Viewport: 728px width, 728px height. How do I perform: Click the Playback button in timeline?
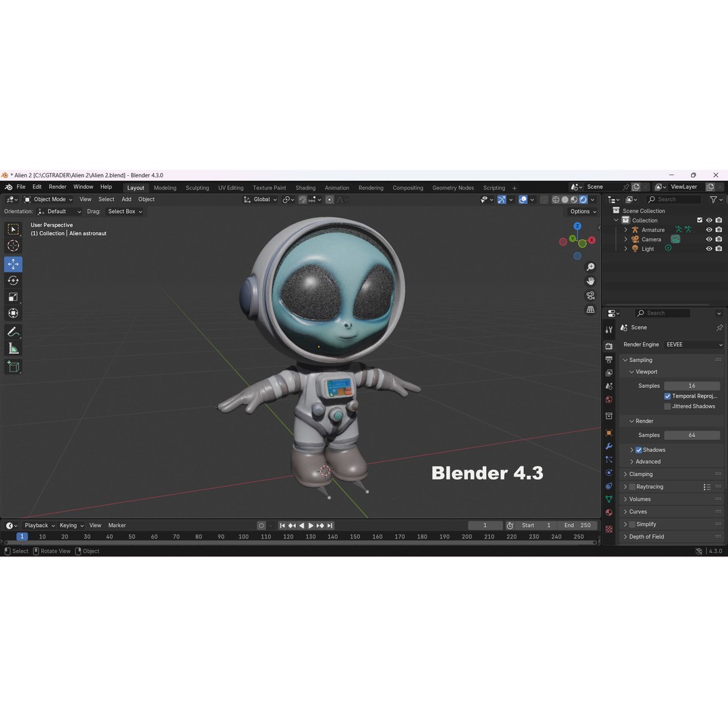(x=40, y=526)
